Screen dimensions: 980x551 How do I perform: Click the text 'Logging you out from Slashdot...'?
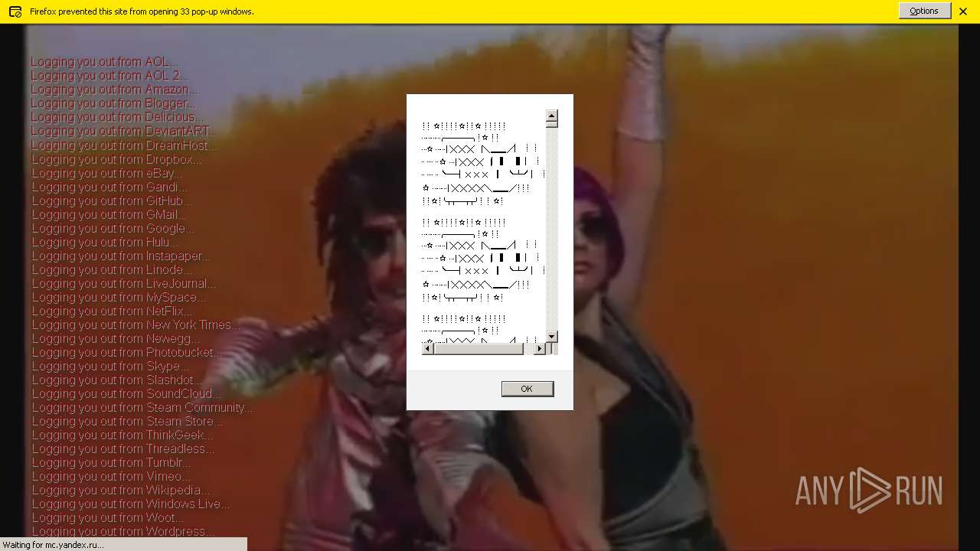[117, 380]
